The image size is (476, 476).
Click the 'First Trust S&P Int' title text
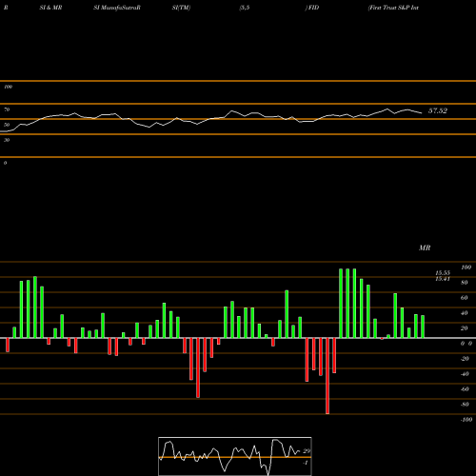(x=393, y=8)
